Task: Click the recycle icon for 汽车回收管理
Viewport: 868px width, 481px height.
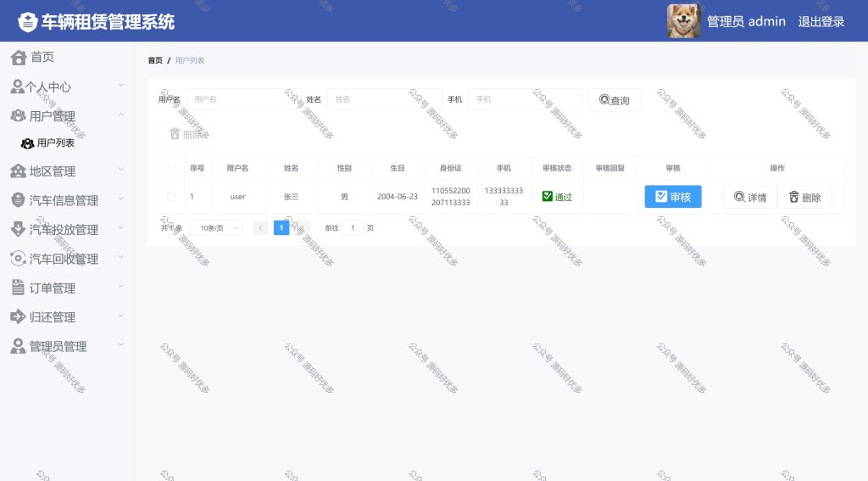Action: 19,258
